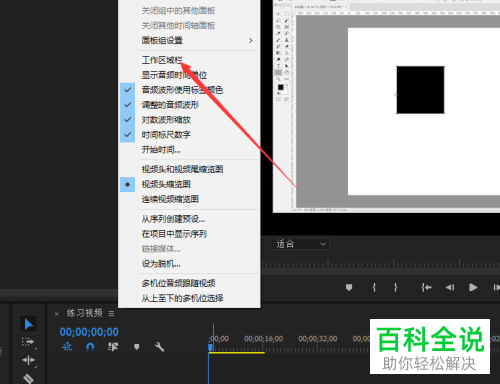Viewport: 500px width, 384px height.
Task: Click the blue timeline playhead
Action: (x=210, y=348)
